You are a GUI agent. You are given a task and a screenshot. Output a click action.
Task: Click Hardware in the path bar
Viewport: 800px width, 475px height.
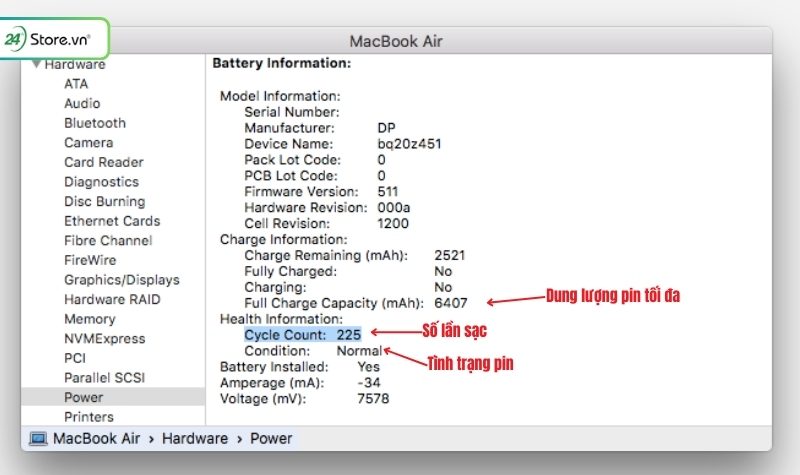(195, 439)
